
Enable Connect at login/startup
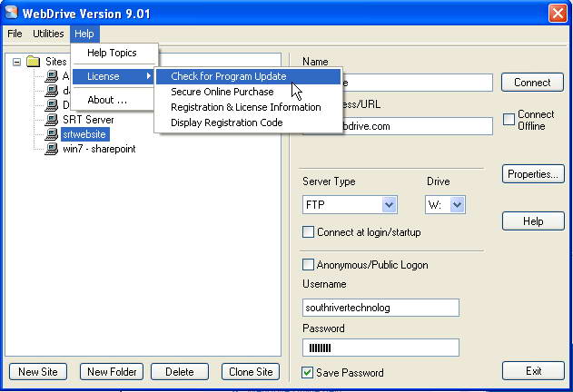click(x=308, y=232)
